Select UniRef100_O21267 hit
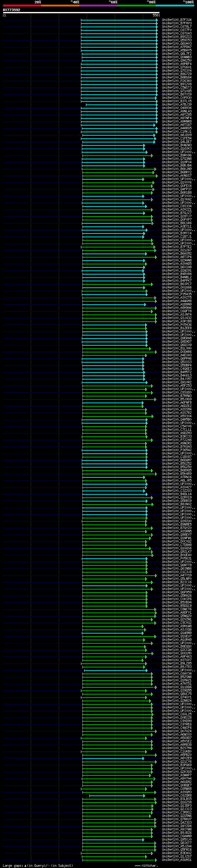The width and height of the screenshot is (197, 868). tap(177, 250)
